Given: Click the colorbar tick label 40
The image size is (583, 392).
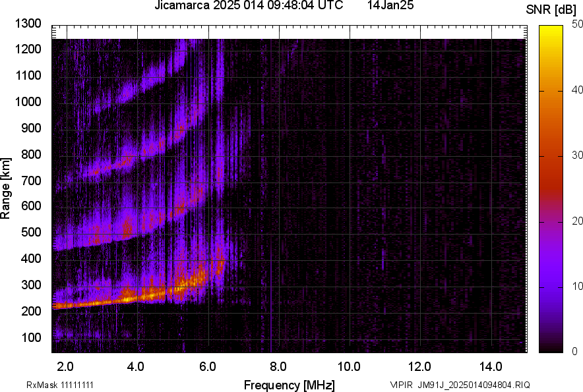Looking at the screenshot, I should point(578,90).
